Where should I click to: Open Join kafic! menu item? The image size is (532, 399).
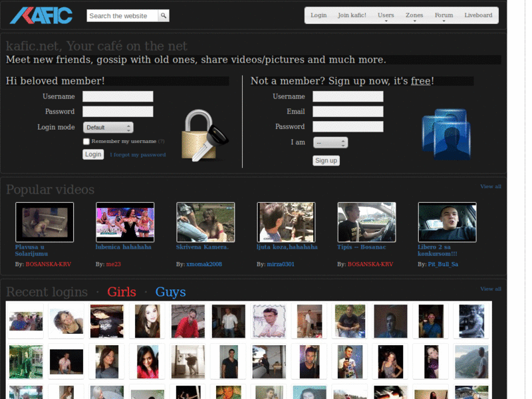pyautogui.click(x=352, y=15)
